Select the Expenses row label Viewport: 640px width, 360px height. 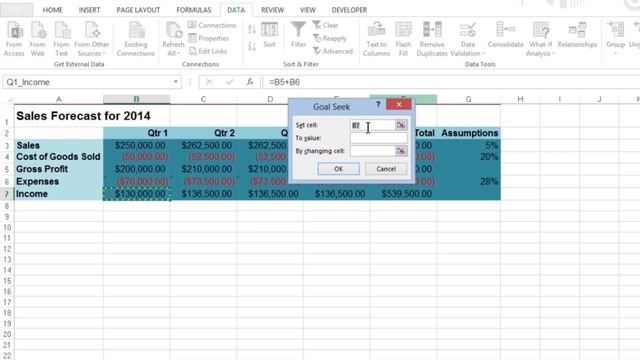(58, 181)
